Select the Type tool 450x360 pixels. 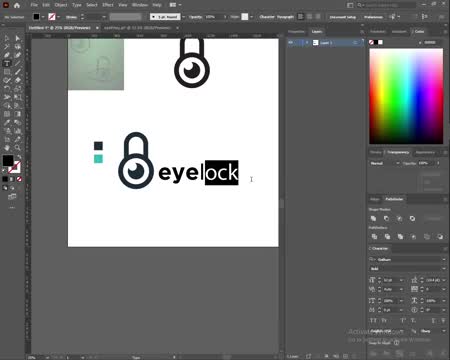pyautogui.click(x=7, y=63)
